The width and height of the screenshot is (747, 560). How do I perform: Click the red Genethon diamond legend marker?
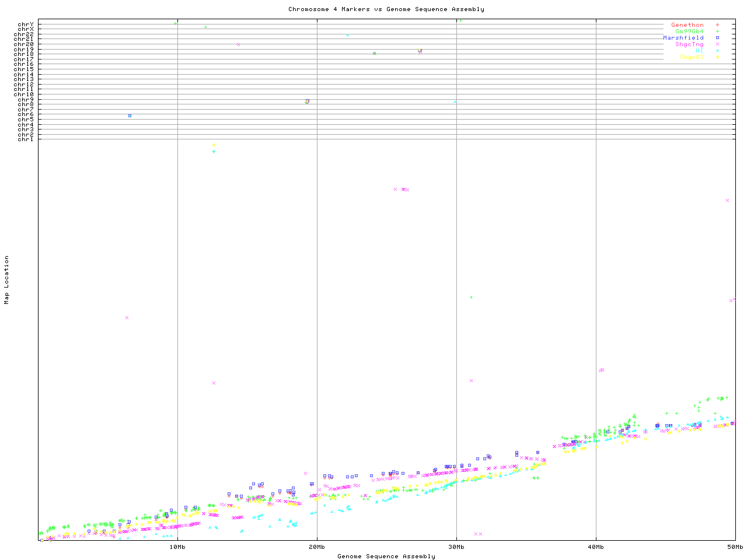717,25
